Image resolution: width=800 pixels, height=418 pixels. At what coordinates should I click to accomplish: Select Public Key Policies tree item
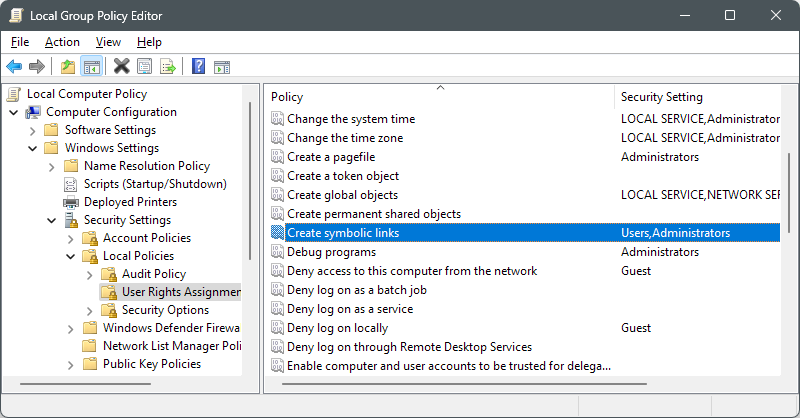click(152, 364)
